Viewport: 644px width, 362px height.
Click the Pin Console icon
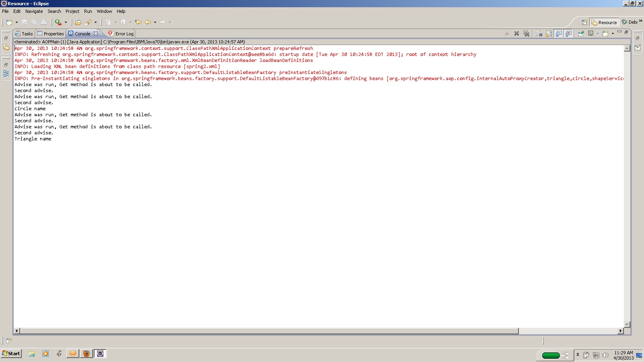pyautogui.click(x=581, y=34)
